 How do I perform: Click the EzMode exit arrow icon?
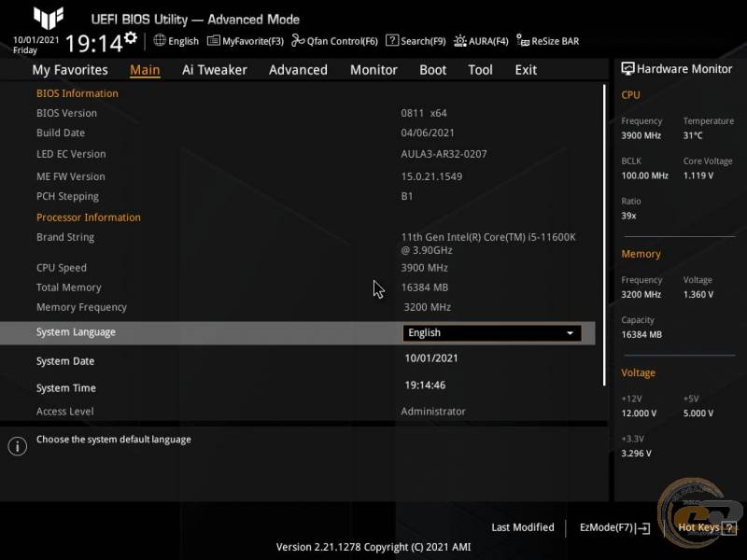[x=642, y=527]
